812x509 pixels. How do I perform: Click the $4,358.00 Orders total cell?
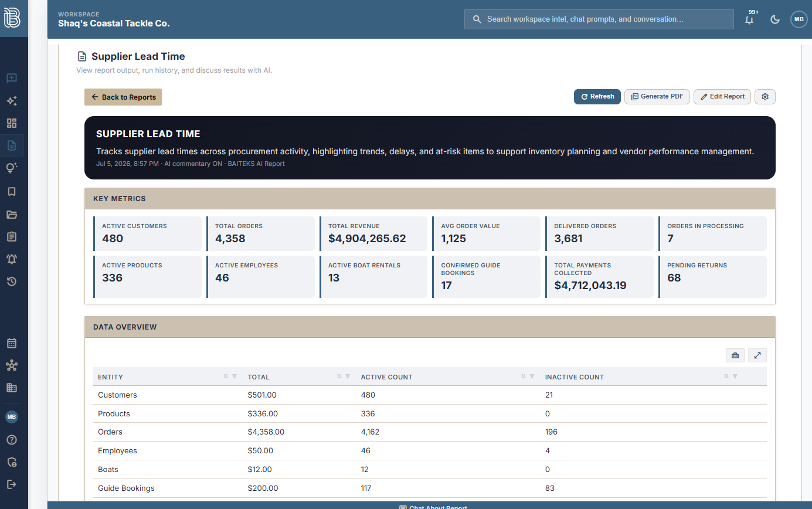coord(266,432)
